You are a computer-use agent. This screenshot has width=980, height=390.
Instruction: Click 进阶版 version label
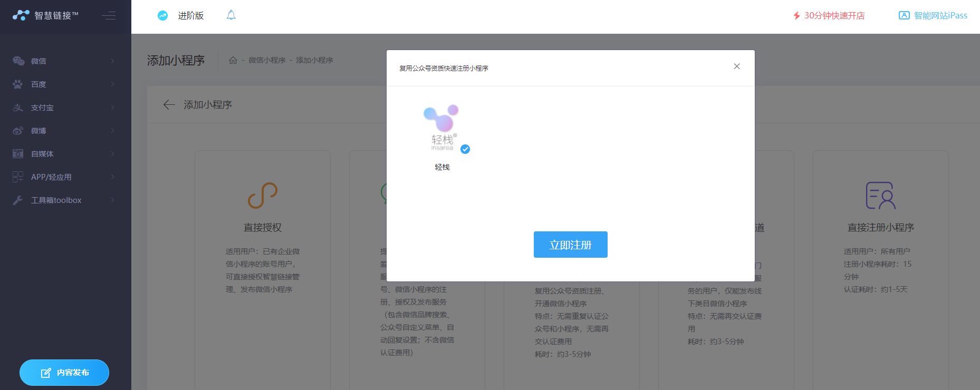coord(191,16)
